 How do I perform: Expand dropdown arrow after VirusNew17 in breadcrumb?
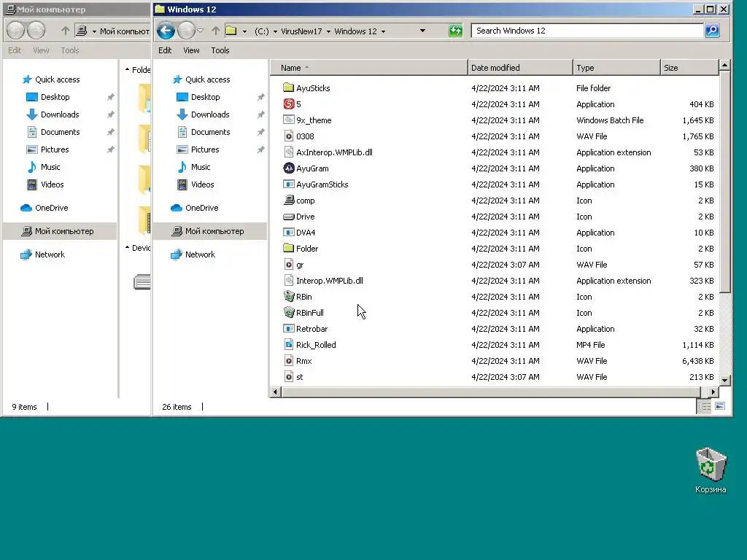(328, 31)
